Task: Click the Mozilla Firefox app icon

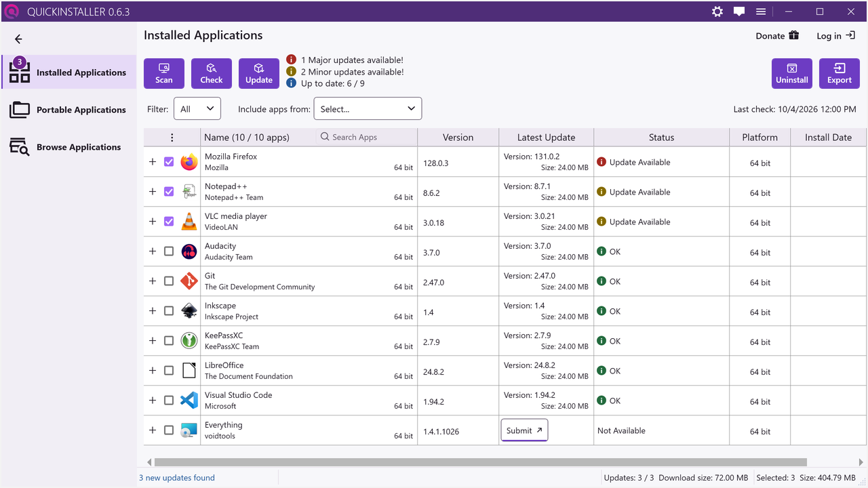Action: coord(189,162)
